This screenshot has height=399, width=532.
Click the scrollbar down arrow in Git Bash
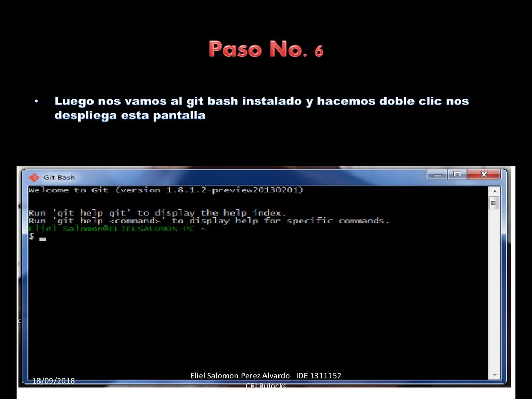coord(495,375)
